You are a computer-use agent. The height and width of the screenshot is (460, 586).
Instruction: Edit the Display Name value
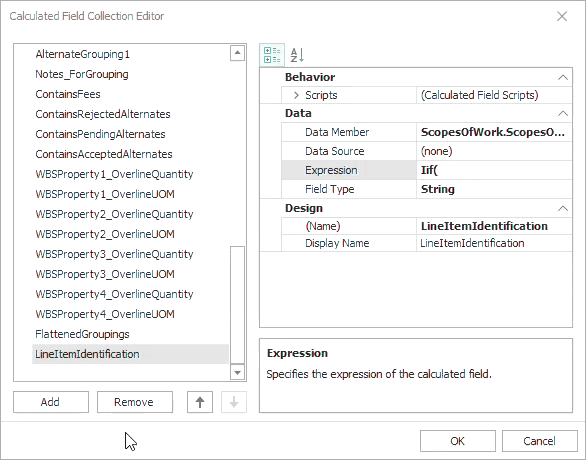(494, 243)
